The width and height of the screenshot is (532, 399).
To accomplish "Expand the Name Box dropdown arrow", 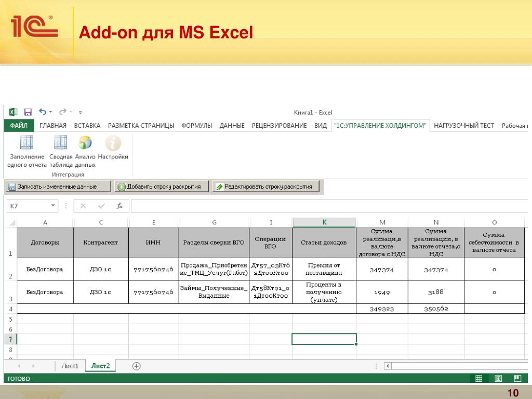I will (54, 206).
